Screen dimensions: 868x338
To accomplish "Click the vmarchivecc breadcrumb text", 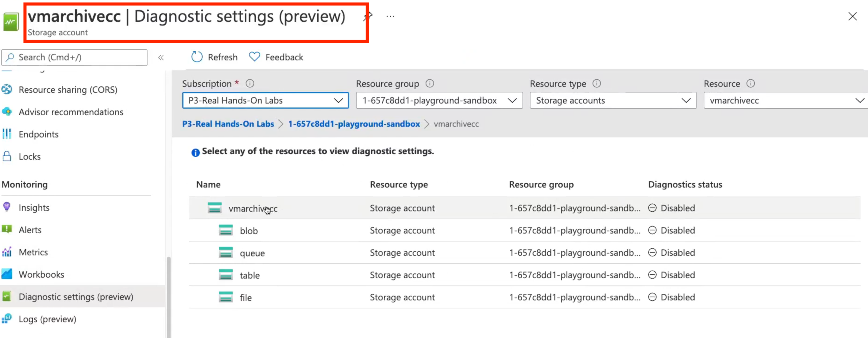I will point(456,124).
